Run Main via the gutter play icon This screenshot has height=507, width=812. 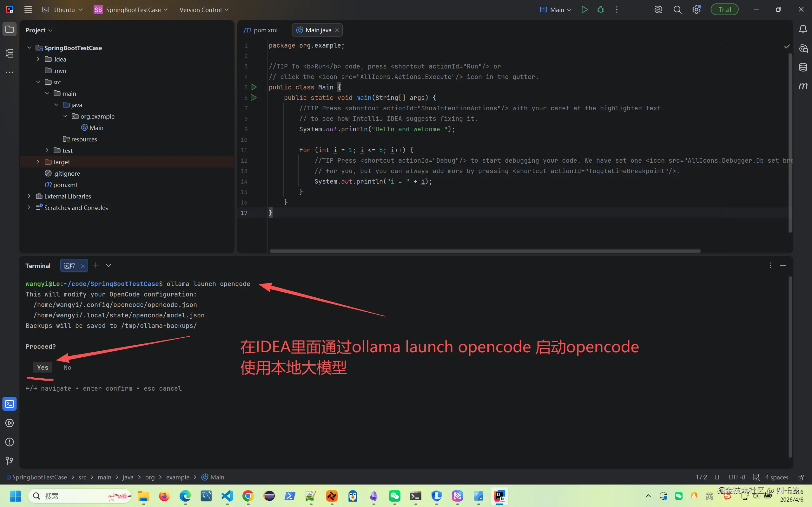coord(254,87)
